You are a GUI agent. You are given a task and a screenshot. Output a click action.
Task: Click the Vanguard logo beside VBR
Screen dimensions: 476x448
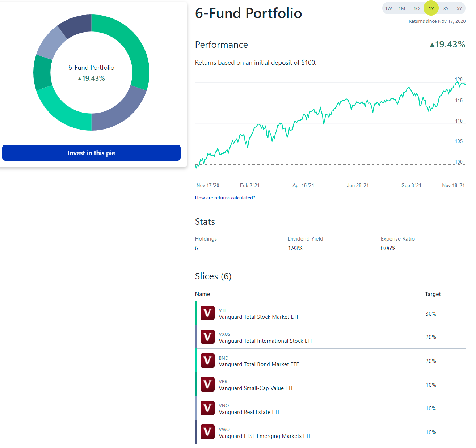(x=207, y=384)
